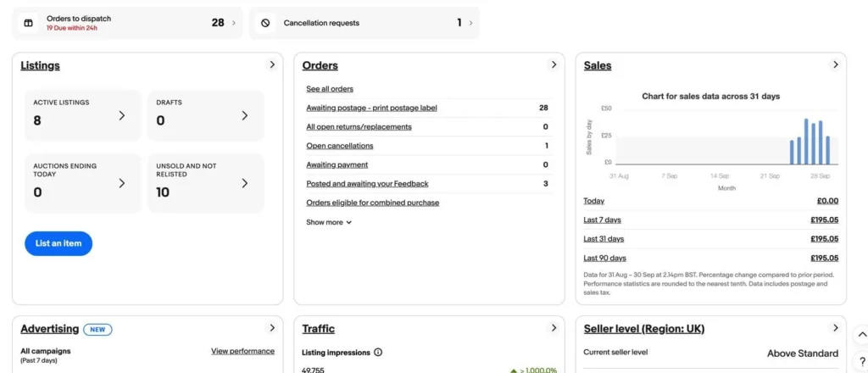This screenshot has height=373, width=868.
Task: Click the Traffic card arrow button
Action: click(x=554, y=327)
